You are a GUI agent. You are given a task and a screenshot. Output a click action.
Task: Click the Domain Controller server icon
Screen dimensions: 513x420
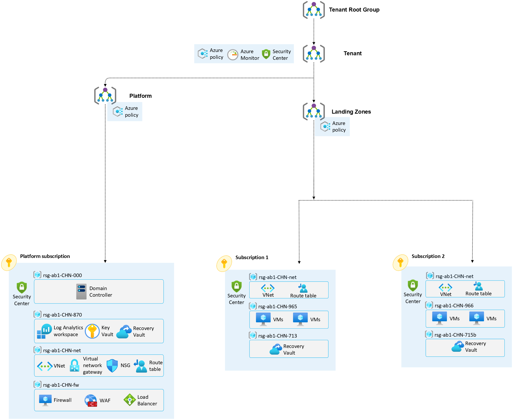click(x=81, y=291)
